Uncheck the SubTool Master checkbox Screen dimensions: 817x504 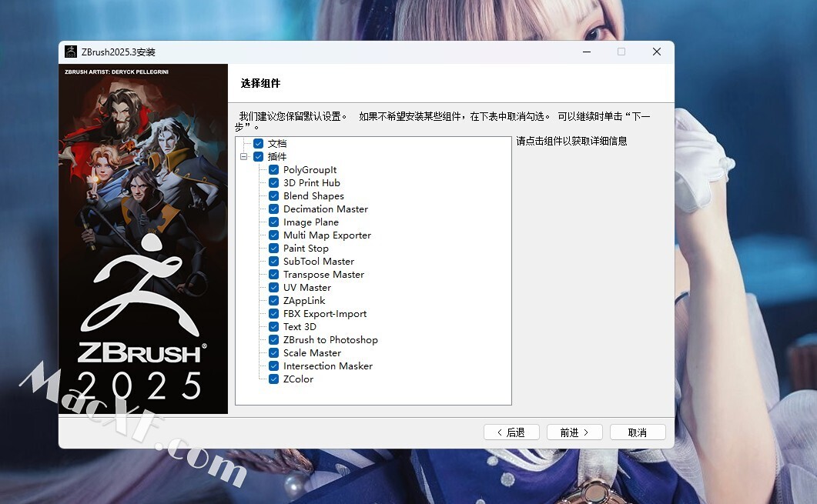tap(273, 262)
